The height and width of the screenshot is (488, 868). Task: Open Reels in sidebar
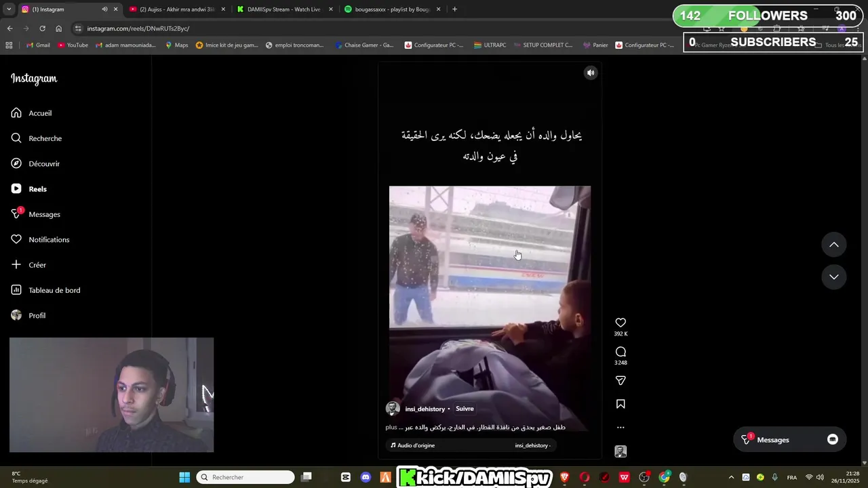(28, 189)
